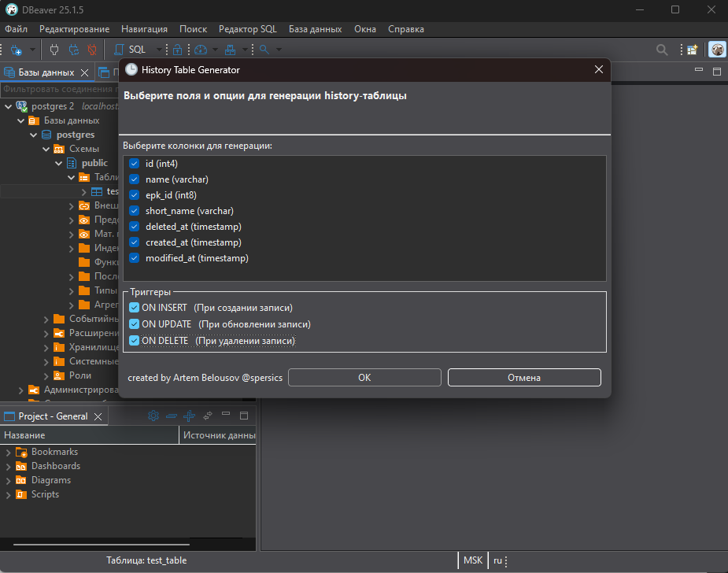Open the База данных menu
The height and width of the screenshot is (573, 728).
coord(316,29)
